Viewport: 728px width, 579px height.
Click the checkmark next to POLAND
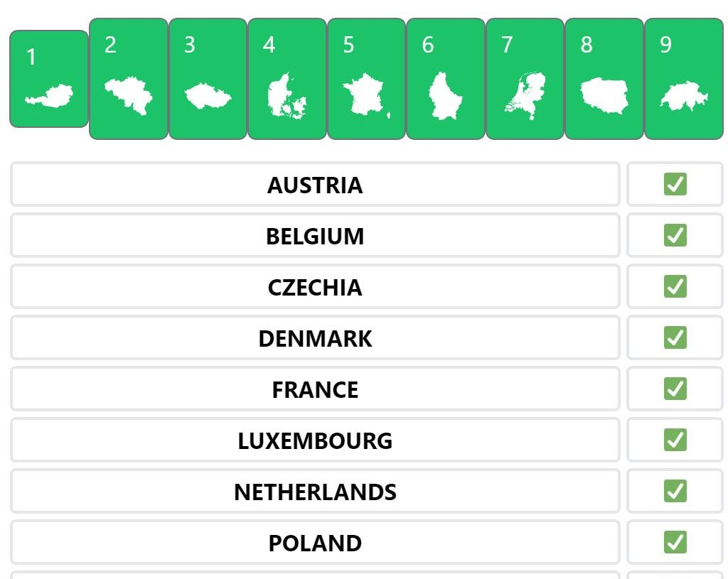tap(675, 542)
